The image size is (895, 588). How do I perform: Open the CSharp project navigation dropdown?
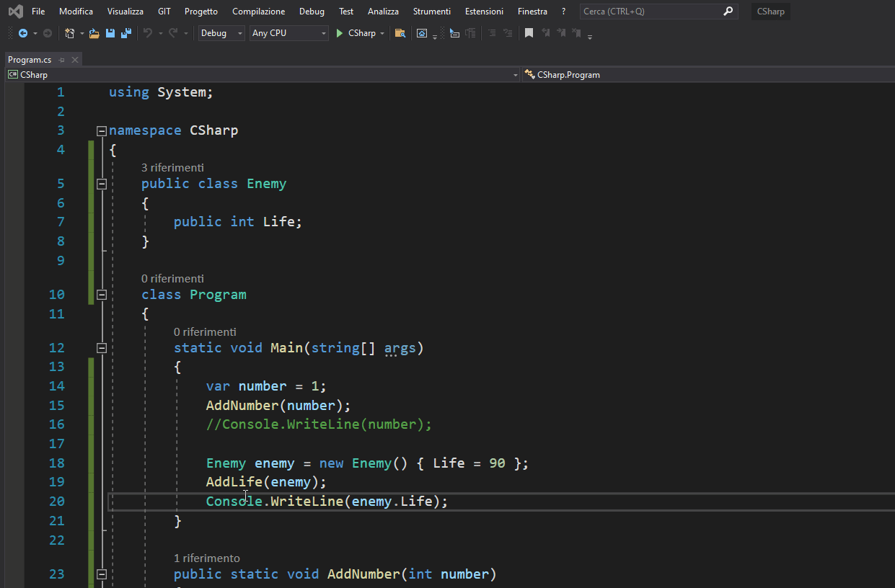263,75
